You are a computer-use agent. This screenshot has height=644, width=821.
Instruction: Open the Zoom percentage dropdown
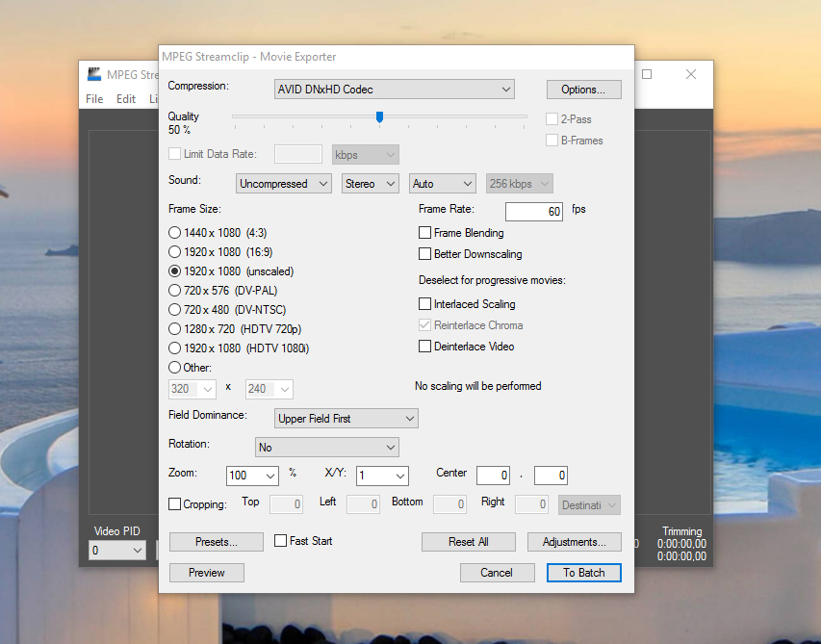pos(252,476)
